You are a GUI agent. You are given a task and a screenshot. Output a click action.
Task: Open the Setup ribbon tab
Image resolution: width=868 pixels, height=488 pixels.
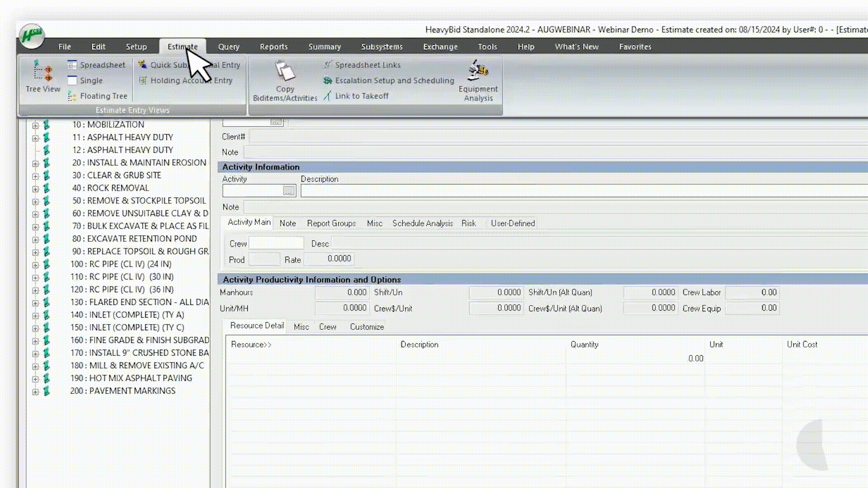[x=136, y=47]
